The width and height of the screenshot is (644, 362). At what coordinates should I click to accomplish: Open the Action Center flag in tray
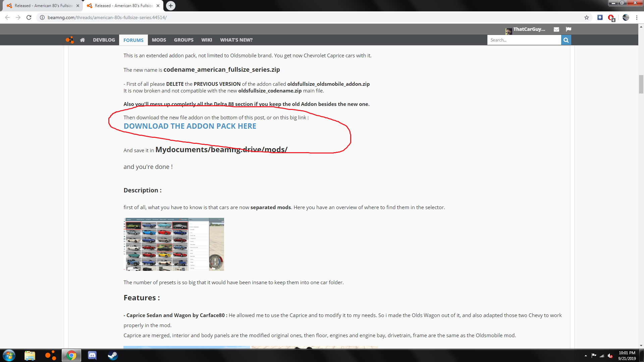point(594,356)
